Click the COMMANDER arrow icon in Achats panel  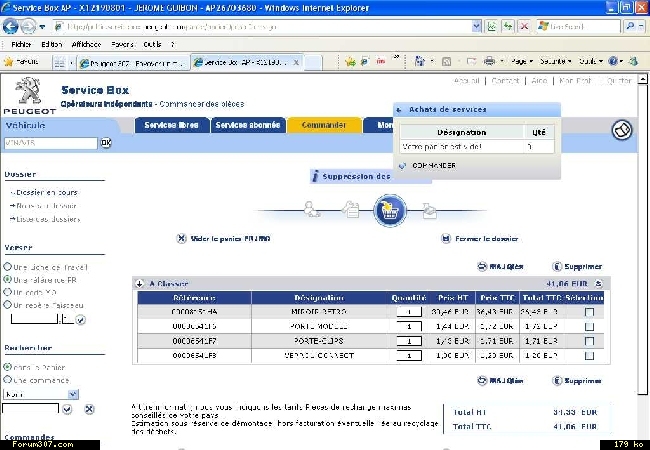[402, 166]
